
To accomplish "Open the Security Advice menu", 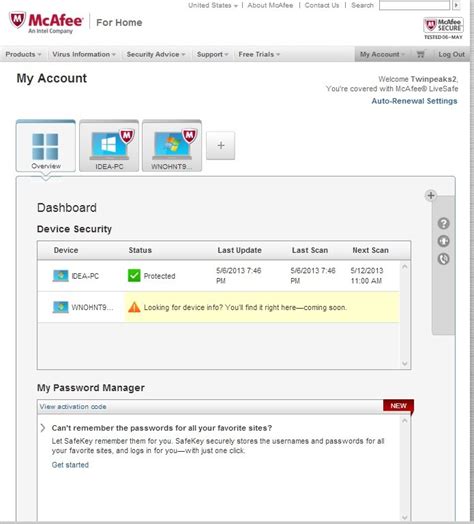I will (155, 54).
